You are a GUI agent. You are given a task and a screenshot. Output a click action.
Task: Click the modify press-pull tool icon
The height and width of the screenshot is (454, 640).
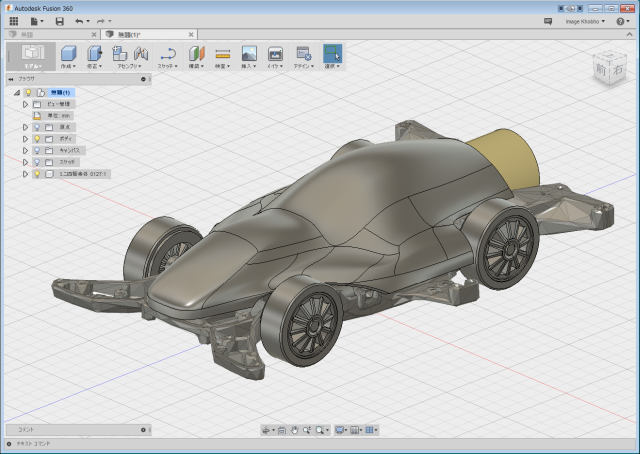pyautogui.click(x=94, y=53)
